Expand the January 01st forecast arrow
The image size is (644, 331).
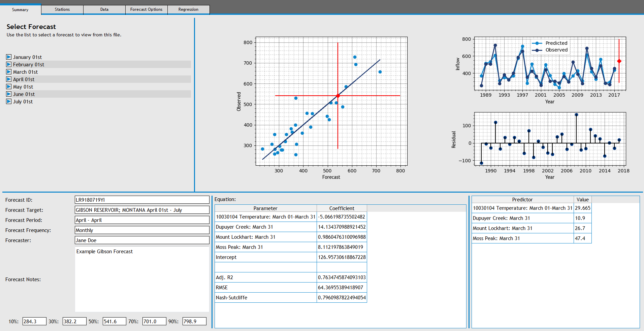[x=9, y=57]
